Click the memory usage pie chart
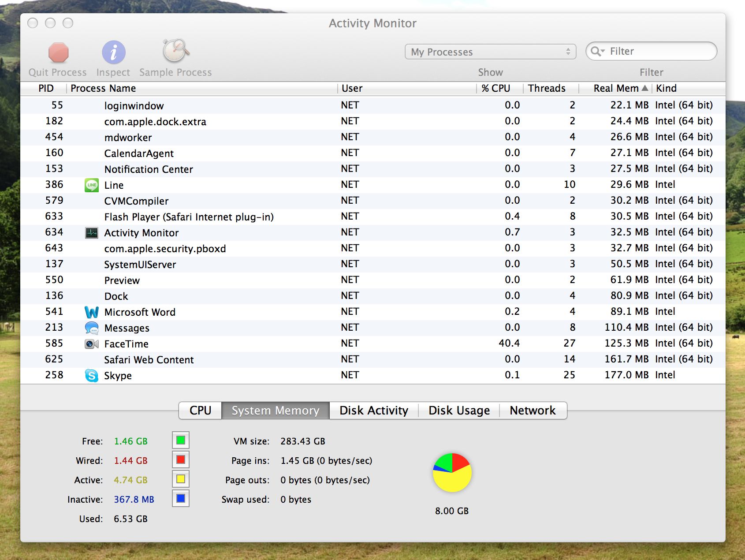Viewport: 745px width, 560px height. coord(452,473)
